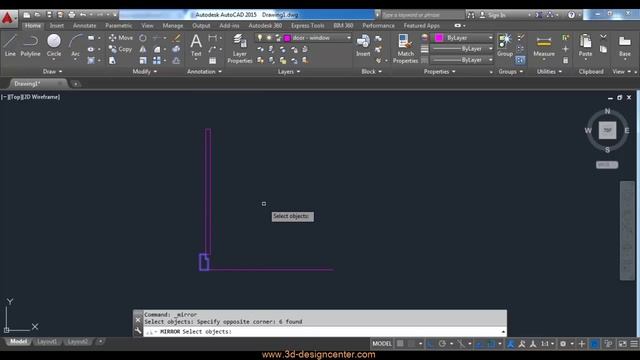Open the ByLayer lineweight dropdown
The width and height of the screenshot is (640, 360).
click(462, 49)
